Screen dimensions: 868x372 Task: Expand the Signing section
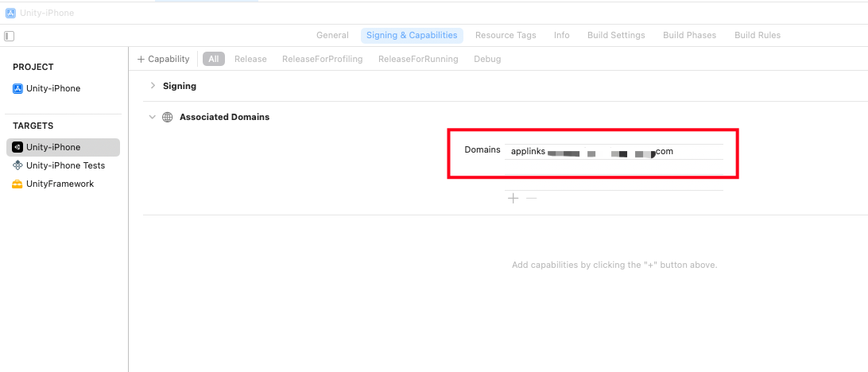153,86
